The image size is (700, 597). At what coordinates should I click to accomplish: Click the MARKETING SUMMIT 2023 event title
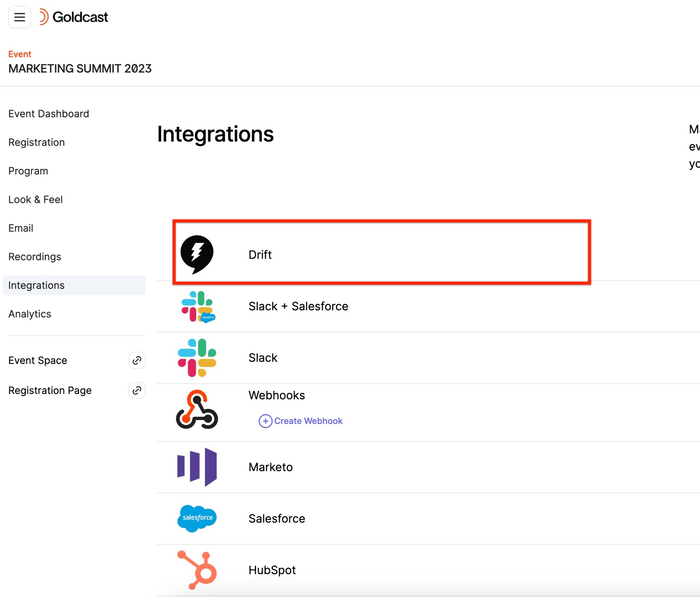coord(80,69)
